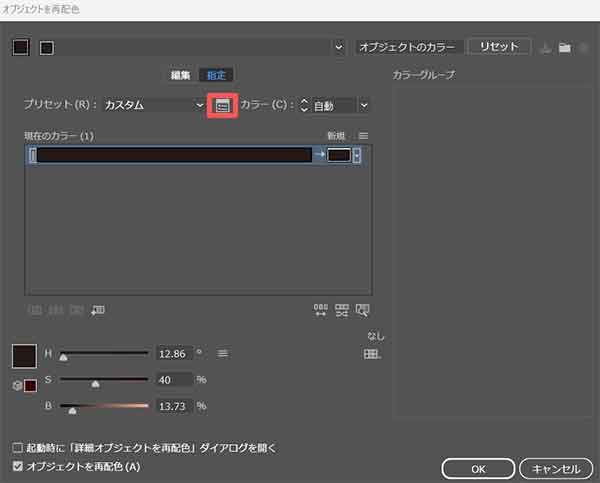Click the new row icon

tap(98, 310)
